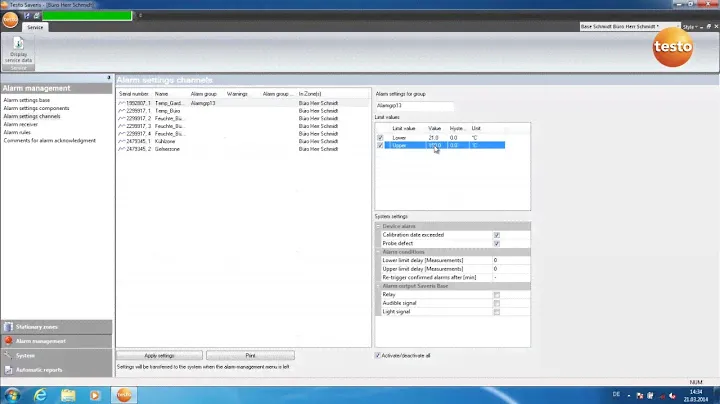This screenshot has height=404, width=720.
Task: Enable the Audible signal checkbox
Action: click(496, 303)
